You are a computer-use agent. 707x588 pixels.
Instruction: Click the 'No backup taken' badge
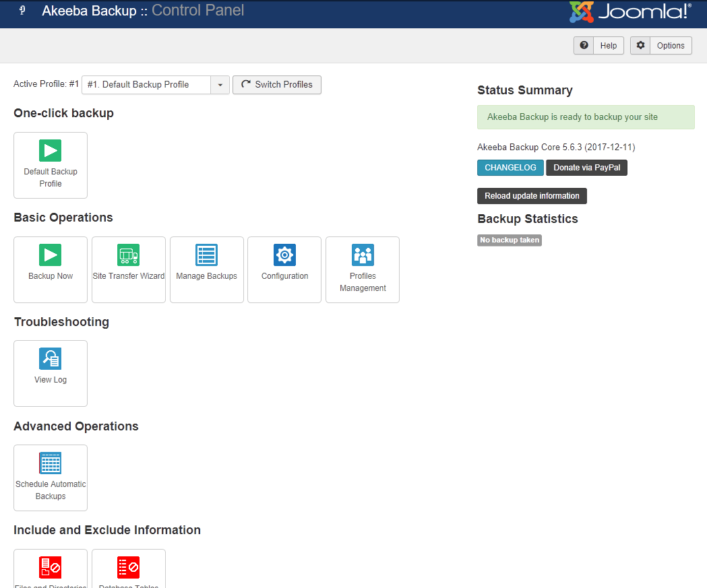pos(510,240)
